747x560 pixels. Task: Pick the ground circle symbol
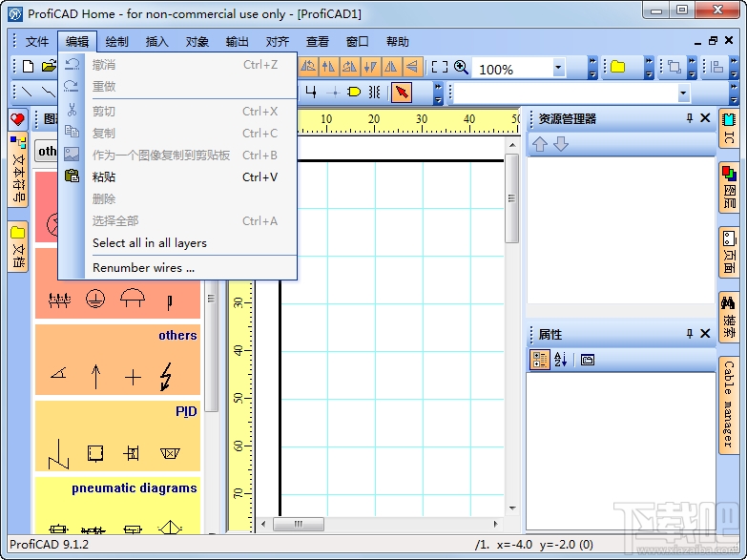click(x=95, y=300)
